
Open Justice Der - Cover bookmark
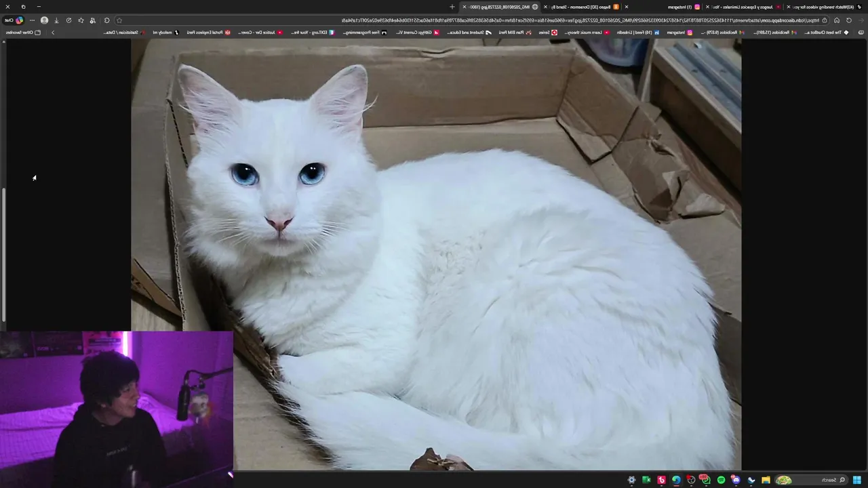point(260,33)
